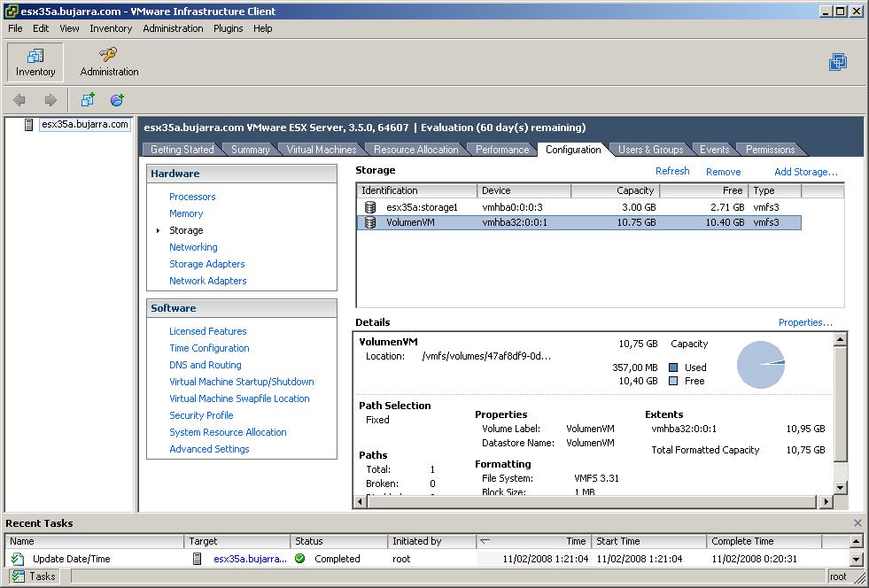Open the Security Profile link
869x588 pixels.
pyautogui.click(x=201, y=415)
